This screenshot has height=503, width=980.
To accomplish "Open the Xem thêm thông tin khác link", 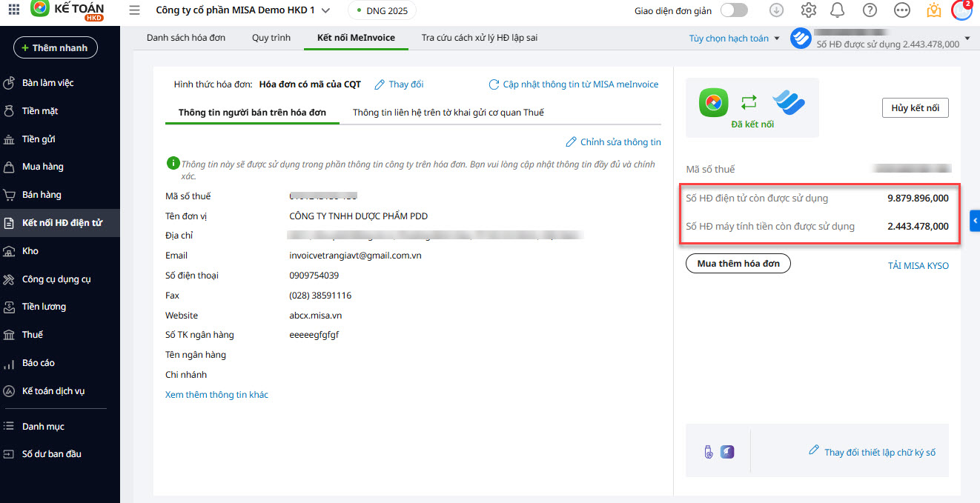I will point(216,395).
